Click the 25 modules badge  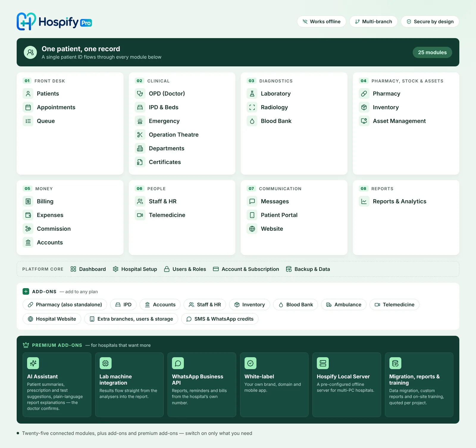(x=432, y=52)
